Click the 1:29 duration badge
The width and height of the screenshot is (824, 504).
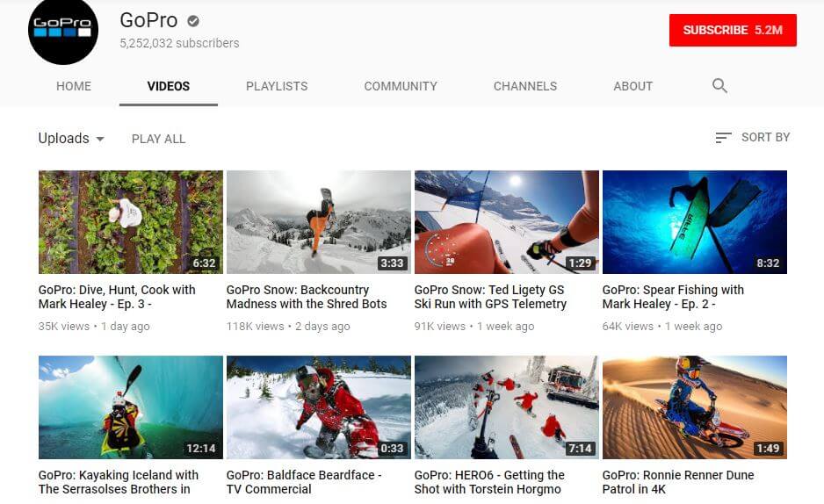[580, 263]
